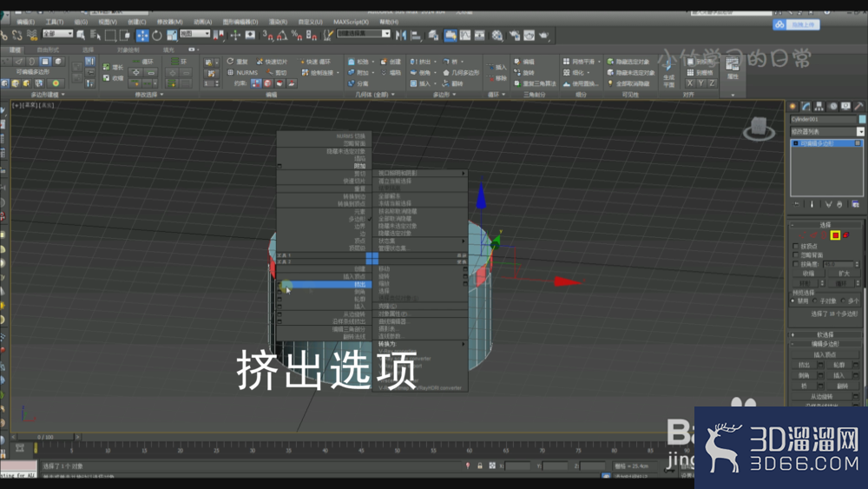Click the 从边旋转 button
Screen dimensions: 868x489
(821, 397)
